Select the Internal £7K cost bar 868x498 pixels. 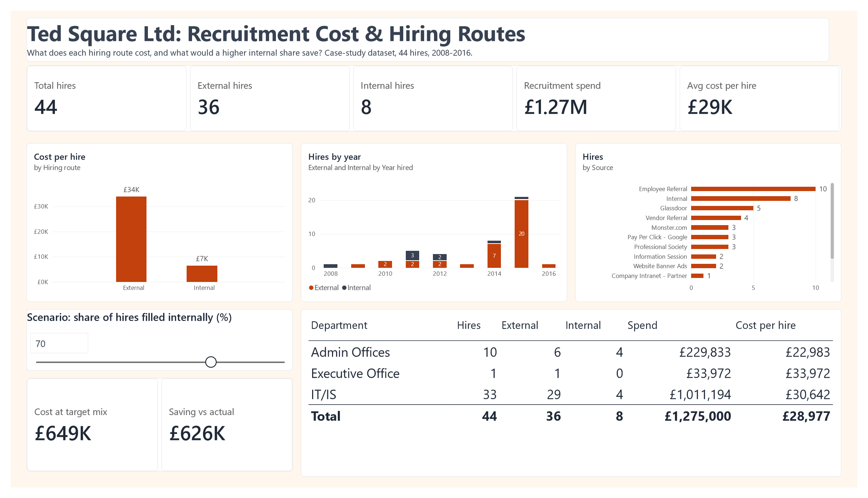(x=202, y=274)
